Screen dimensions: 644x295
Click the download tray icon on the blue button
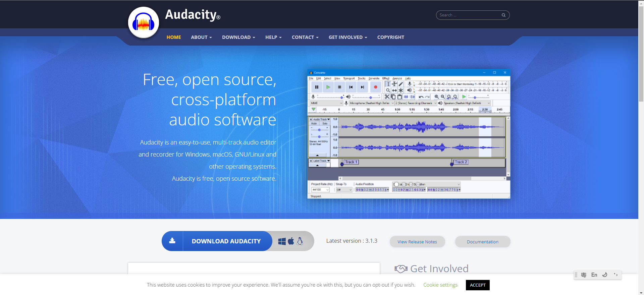click(x=172, y=241)
